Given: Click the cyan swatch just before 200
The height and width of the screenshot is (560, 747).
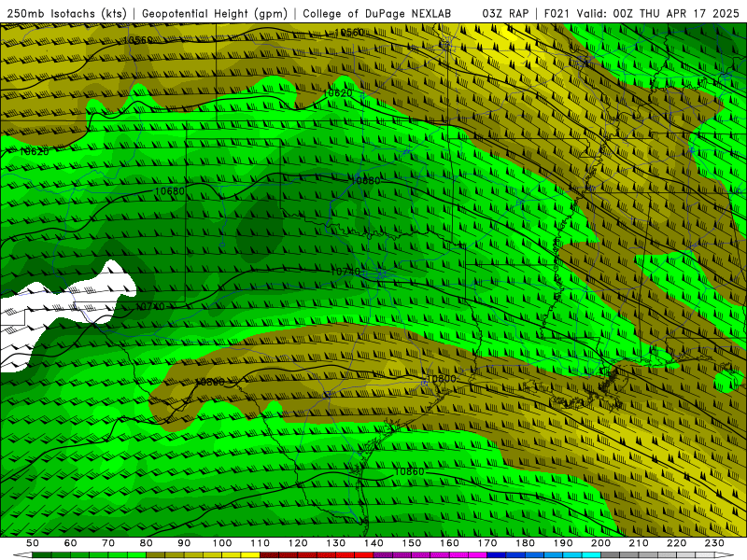Looking at the screenshot, I should [x=591, y=555].
